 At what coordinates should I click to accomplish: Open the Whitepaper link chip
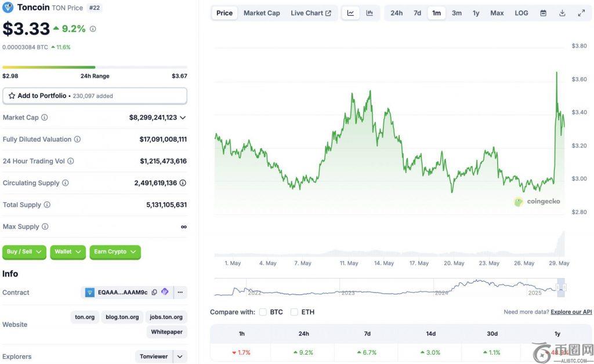coord(166,332)
